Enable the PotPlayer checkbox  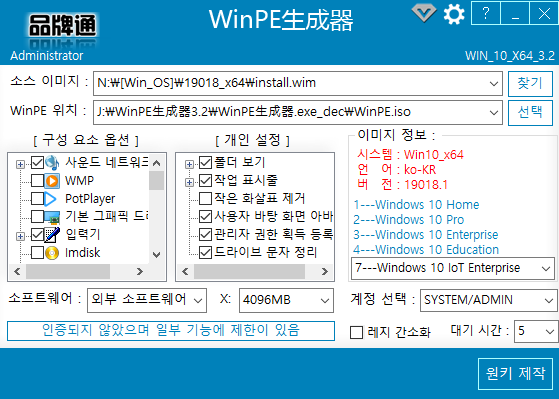[x=37, y=199]
